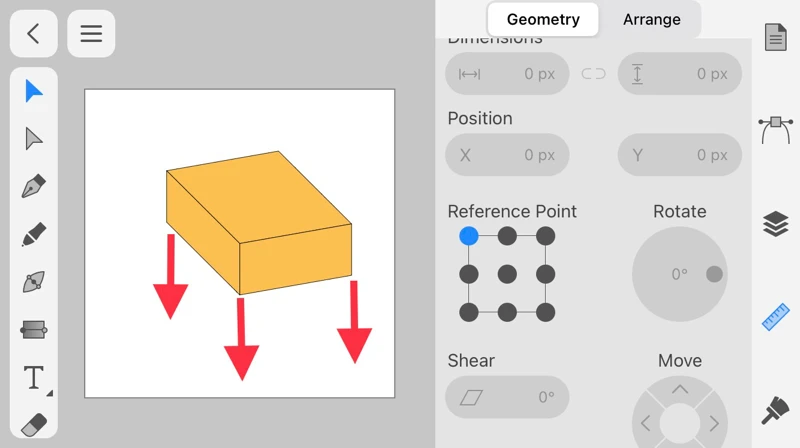Image resolution: width=800 pixels, height=448 pixels.
Task: Toggle the dimensions proportion lock
Action: click(593, 73)
